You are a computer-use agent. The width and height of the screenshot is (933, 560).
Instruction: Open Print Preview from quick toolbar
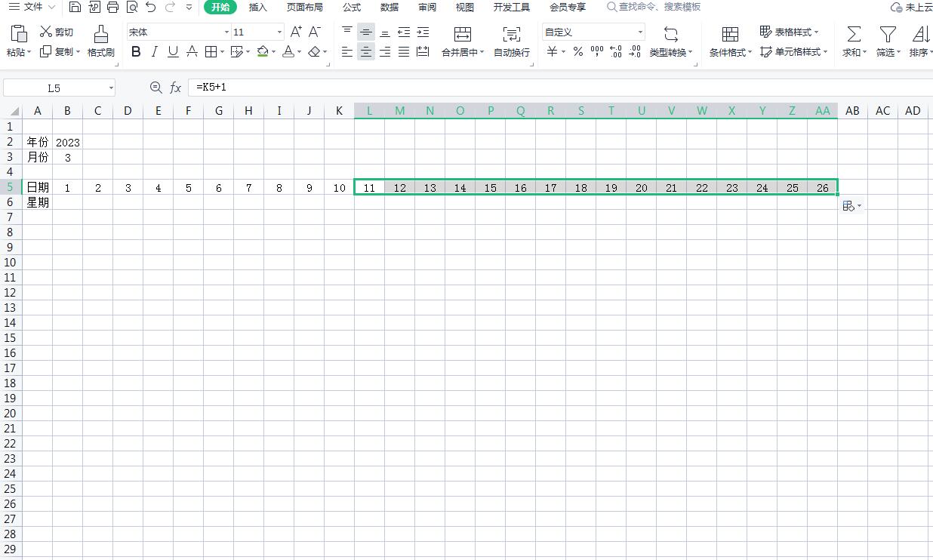132,7
